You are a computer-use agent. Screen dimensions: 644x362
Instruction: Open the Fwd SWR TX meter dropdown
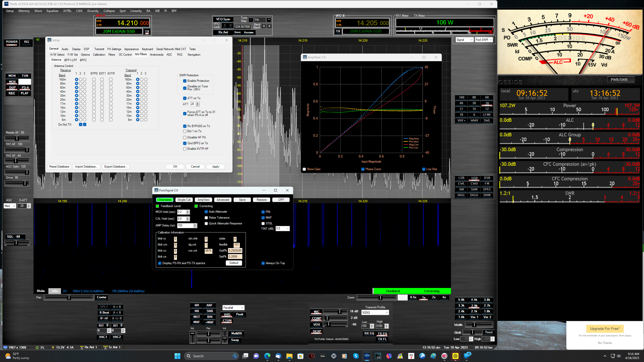click(x=484, y=40)
